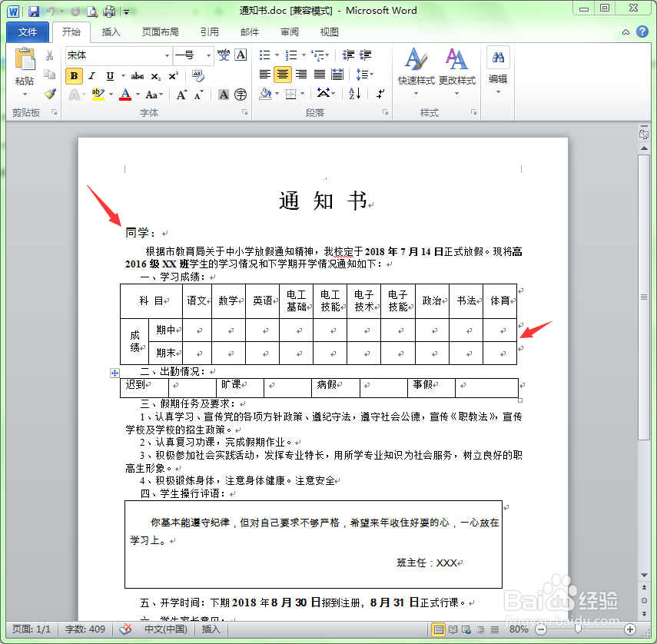Click 中文(中国) language status button
This screenshot has width=657, height=644.
click(x=166, y=629)
